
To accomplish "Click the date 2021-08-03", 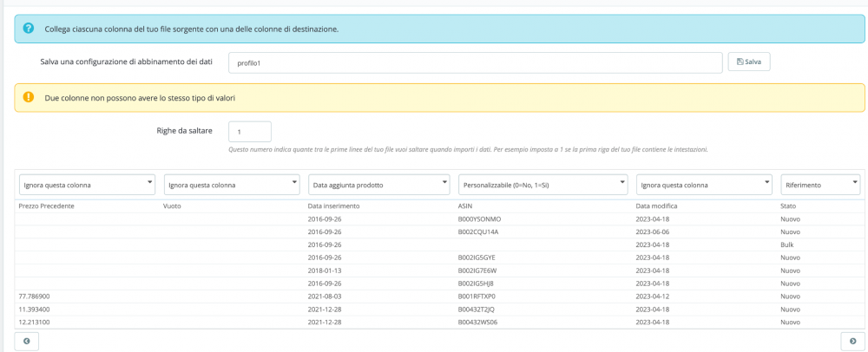I will coord(325,297).
